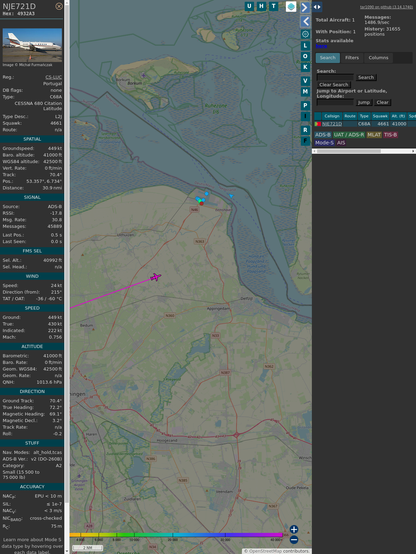Image resolution: width=416 pixels, height=554 pixels.
Task: Click the Clear Search button
Action: pyautogui.click(x=334, y=85)
